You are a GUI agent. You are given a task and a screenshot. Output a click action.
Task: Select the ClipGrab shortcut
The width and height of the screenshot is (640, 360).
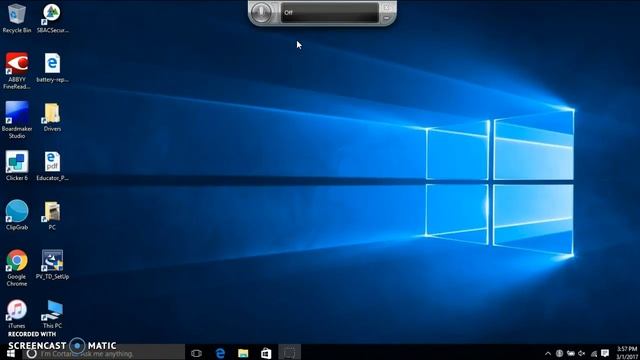coord(17,216)
